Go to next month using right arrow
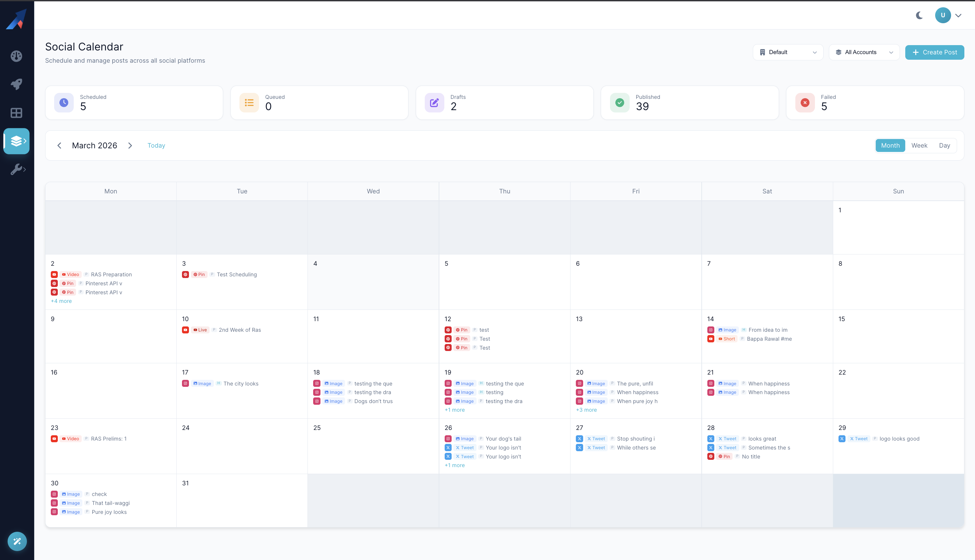Viewport: 975px width, 560px height. [x=130, y=145]
